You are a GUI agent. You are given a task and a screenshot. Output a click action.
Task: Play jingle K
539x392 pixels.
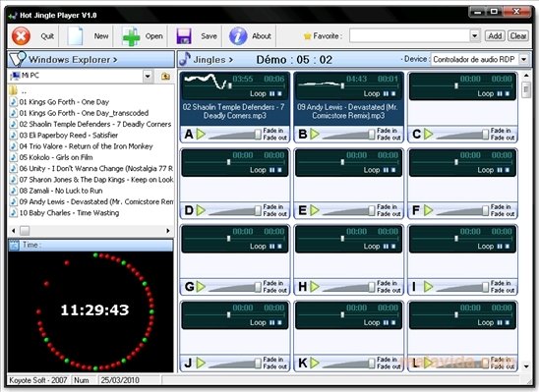click(x=315, y=363)
